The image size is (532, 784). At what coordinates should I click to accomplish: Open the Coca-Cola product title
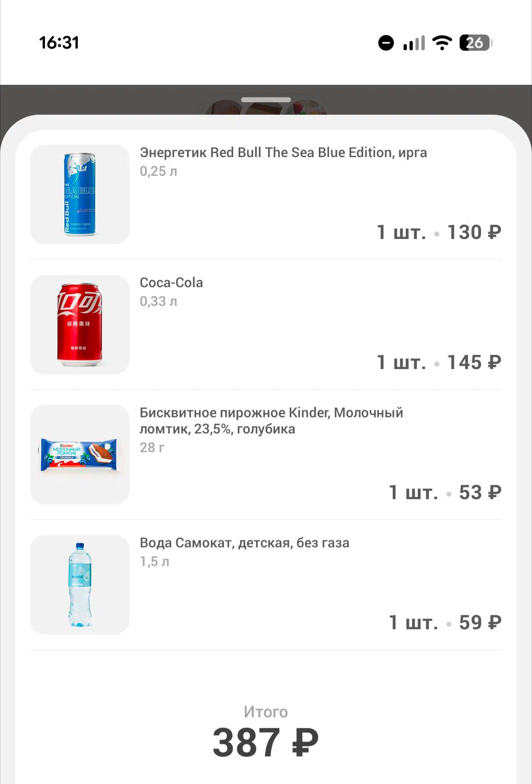click(171, 283)
